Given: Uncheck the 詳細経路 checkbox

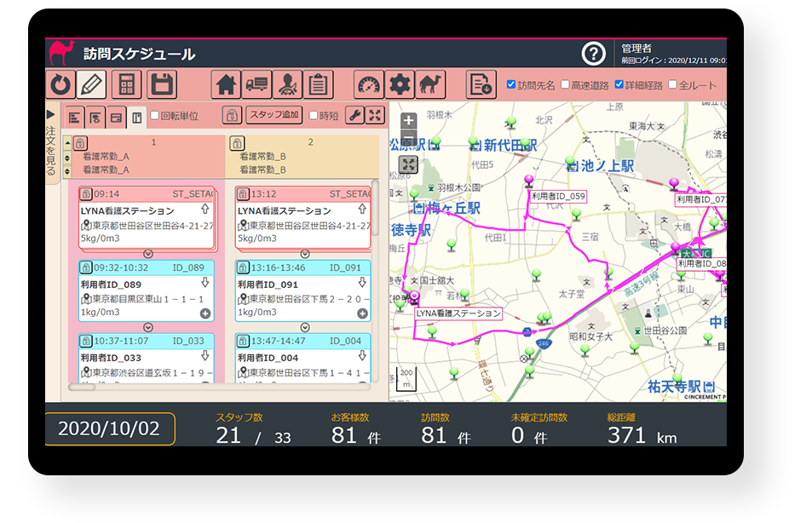Looking at the screenshot, I should coord(619,84).
